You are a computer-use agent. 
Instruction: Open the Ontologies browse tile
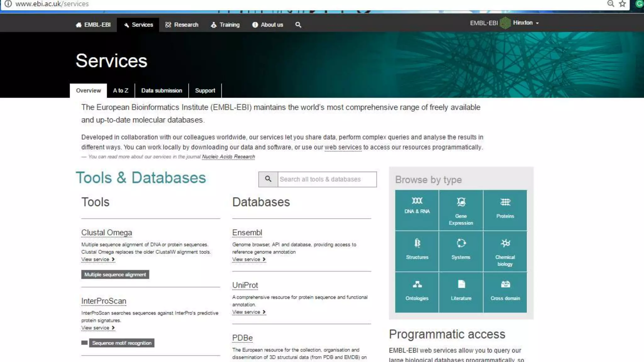coord(417,292)
